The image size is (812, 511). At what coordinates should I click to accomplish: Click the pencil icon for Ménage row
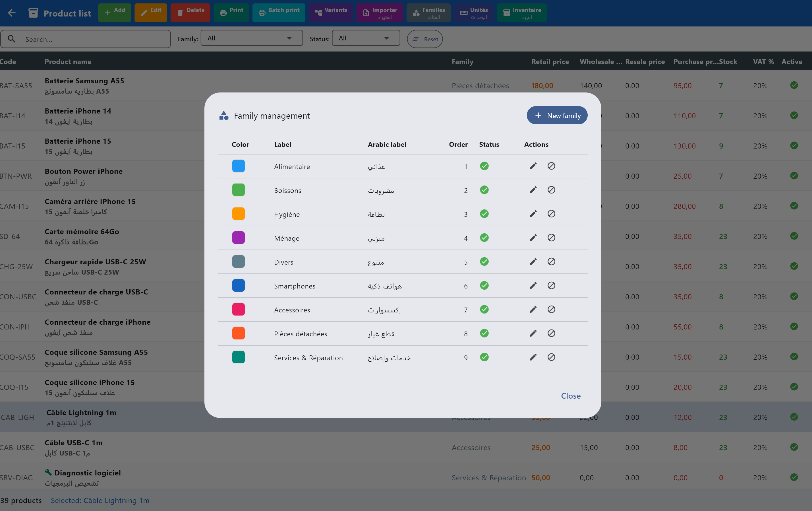tap(533, 238)
